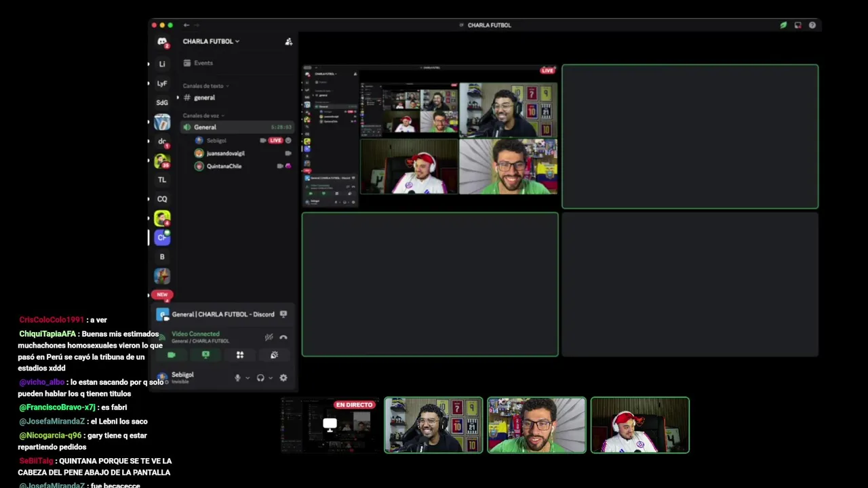The width and height of the screenshot is (868, 488).
Task: Open the Li server
Action: tap(162, 64)
